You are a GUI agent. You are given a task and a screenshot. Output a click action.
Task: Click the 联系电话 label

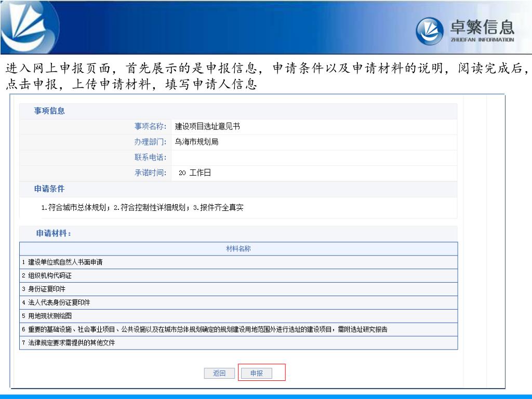coord(150,157)
